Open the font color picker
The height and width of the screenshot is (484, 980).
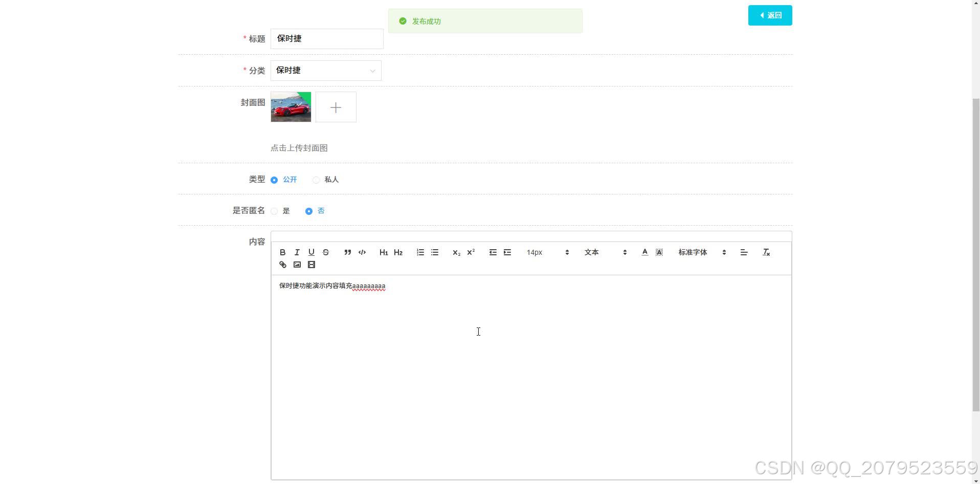(x=645, y=252)
